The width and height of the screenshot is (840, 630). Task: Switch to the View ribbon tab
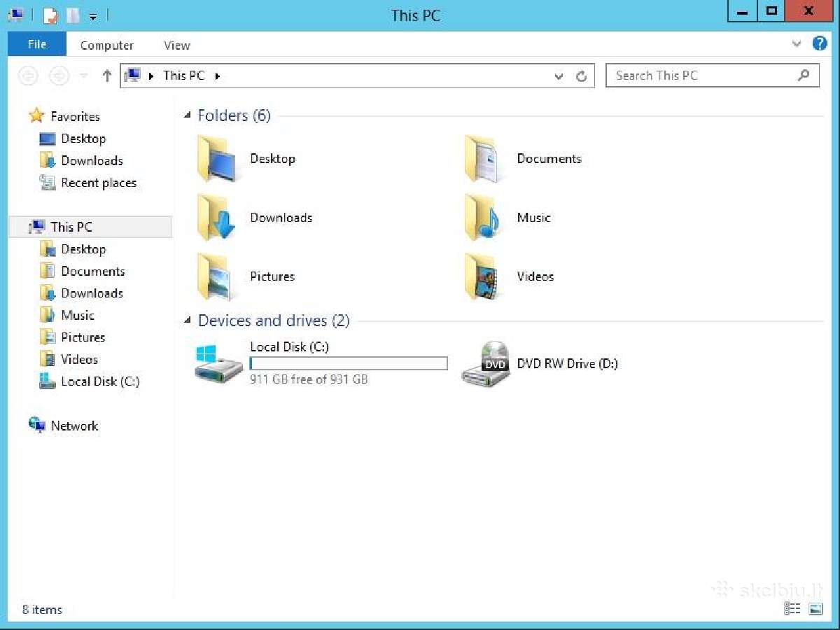(x=177, y=45)
